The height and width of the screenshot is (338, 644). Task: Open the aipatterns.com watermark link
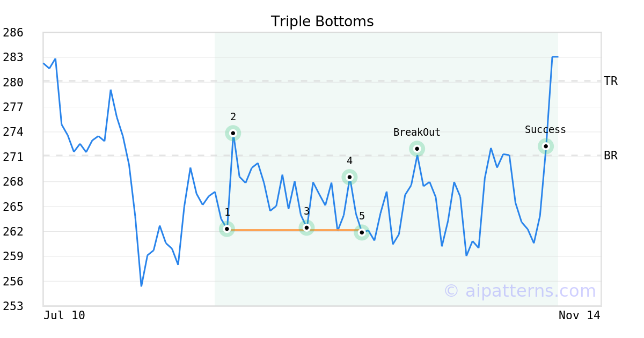(x=519, y=291)
